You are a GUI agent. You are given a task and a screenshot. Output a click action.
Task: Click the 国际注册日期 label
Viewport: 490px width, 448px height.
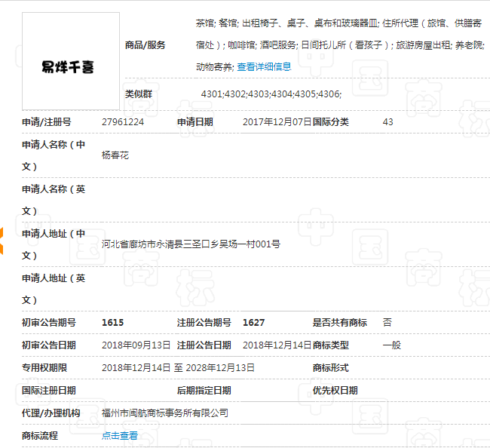click(49, 391)
